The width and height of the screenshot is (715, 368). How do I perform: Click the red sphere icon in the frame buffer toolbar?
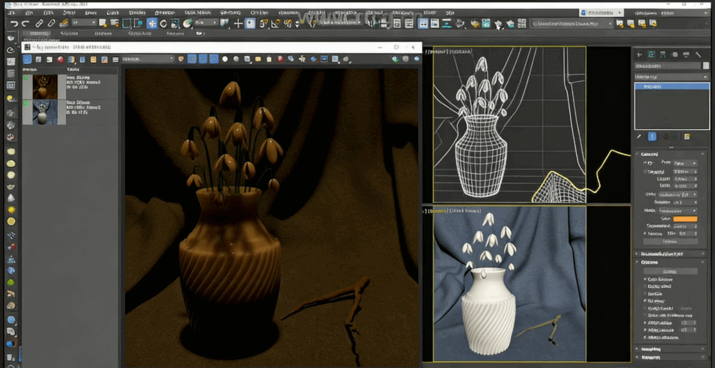click(60, 59)
